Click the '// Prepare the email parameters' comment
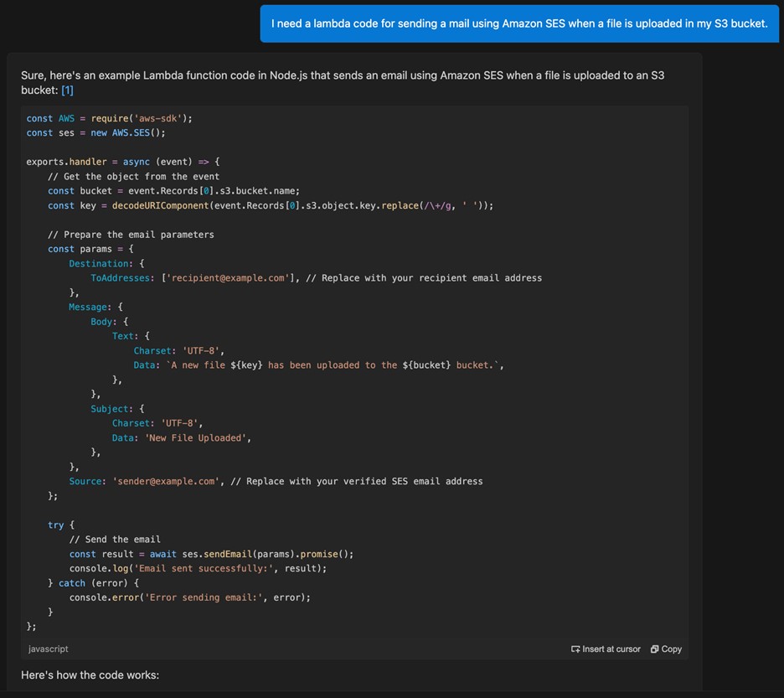Viewport: 784px width, 698px height. 131,235
